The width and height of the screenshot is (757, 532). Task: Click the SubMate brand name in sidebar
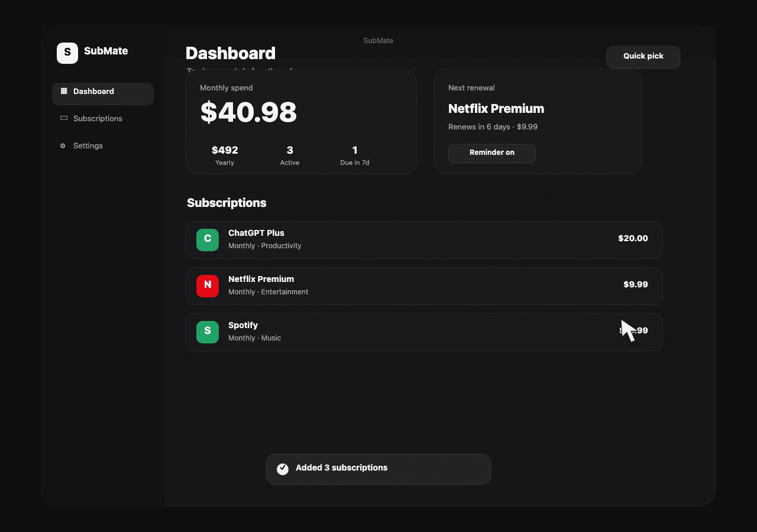106,51
